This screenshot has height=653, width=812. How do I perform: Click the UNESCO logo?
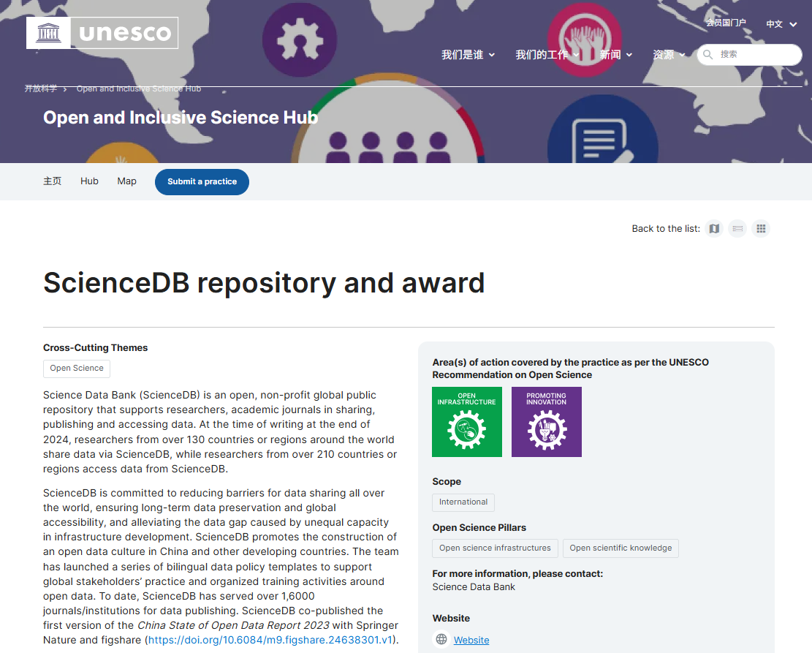pyautogui.click(x=102, y=33)
